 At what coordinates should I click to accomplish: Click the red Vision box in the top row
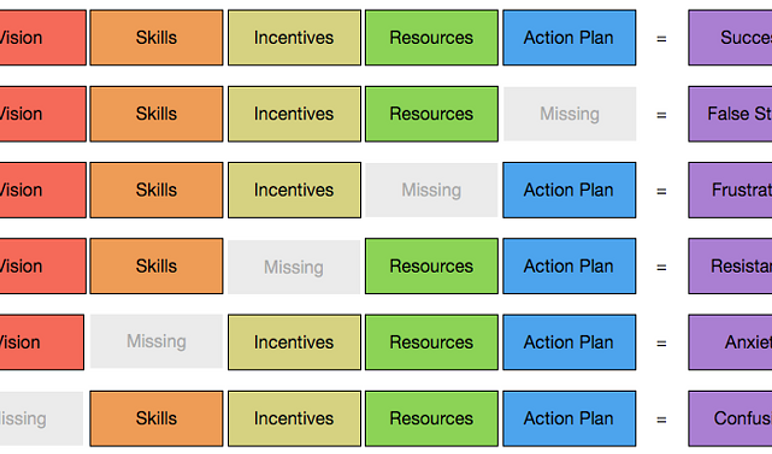43,37
